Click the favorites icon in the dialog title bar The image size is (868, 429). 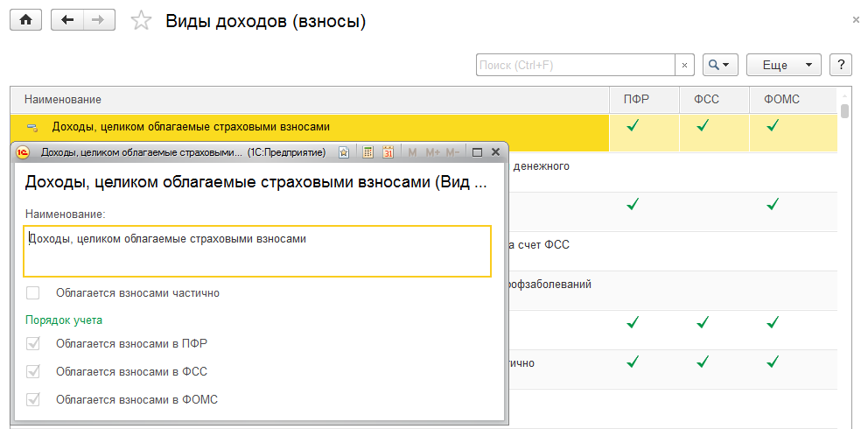[x=344, y=152]
